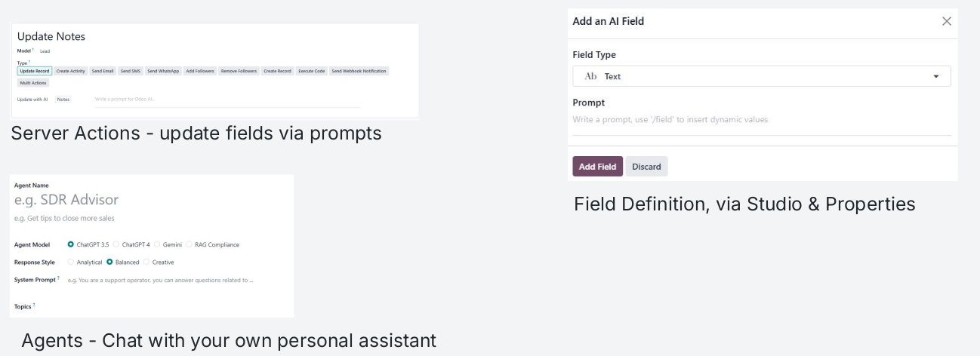
Task: Click the AI field Prompt input
Action: pyautogui.click(x=761, y=120)
